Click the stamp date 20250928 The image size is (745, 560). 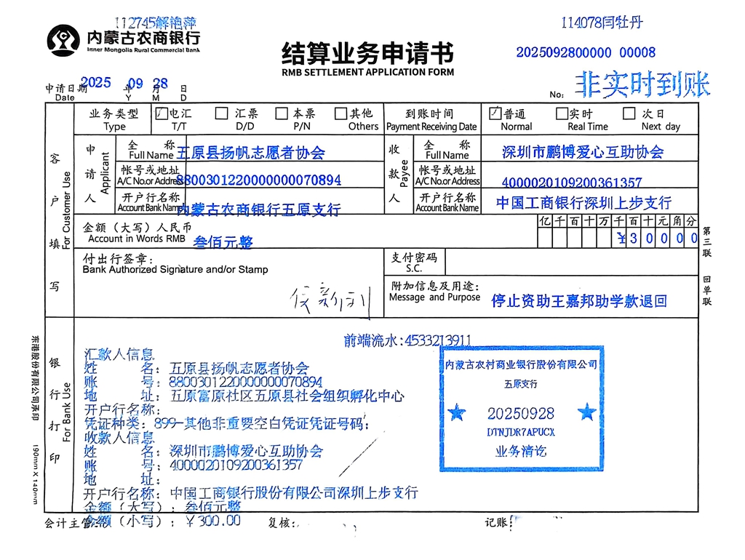click(x=520, y=413)
